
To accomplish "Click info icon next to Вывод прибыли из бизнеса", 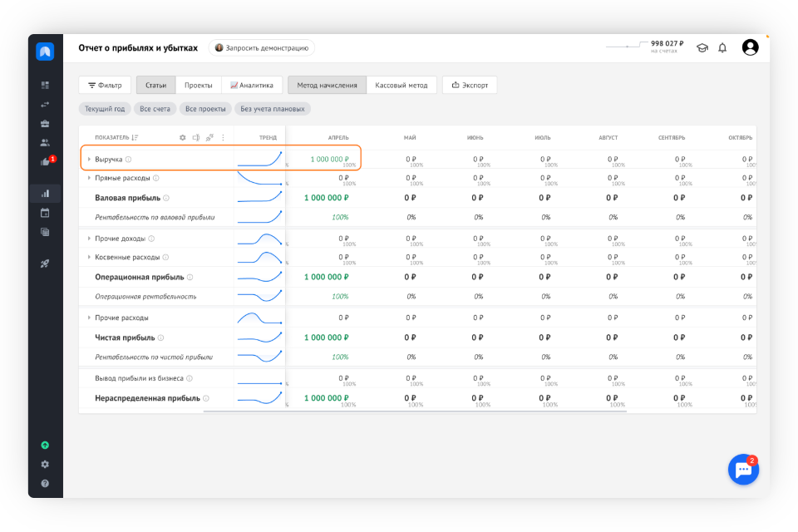I will (190, 379).
